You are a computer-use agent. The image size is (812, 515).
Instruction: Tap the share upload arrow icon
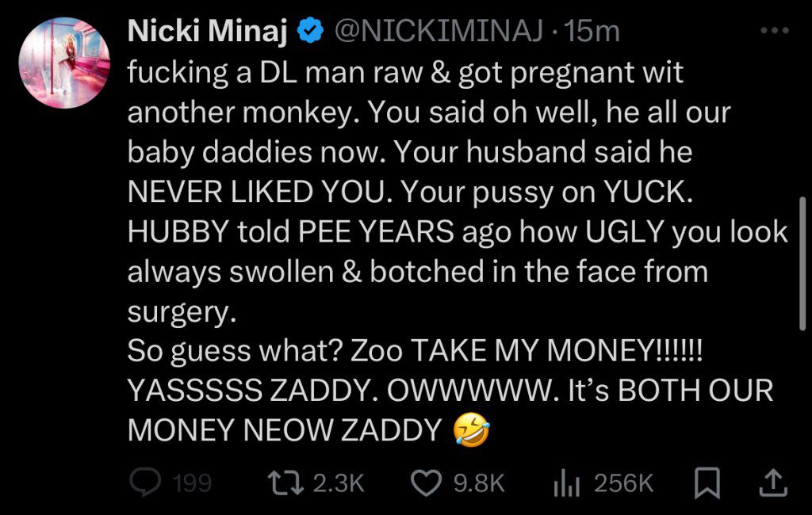pyautogui.click(x=775, y=481)
